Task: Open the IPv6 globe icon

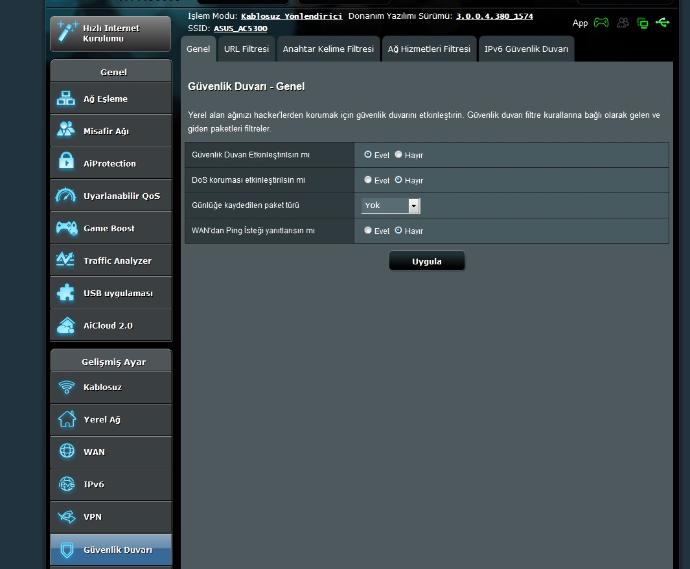Action: click(x=67, y=484)
